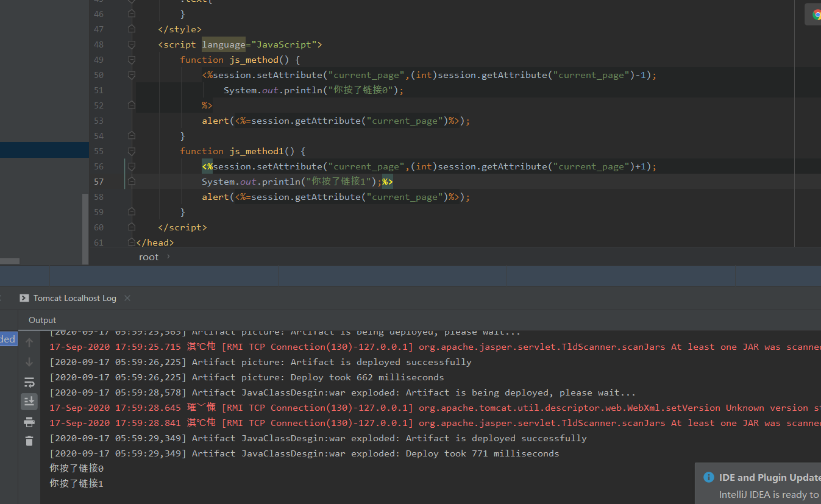Print the console output
The height and width of the screenshot is (504, 821).
tap(29, 422)
